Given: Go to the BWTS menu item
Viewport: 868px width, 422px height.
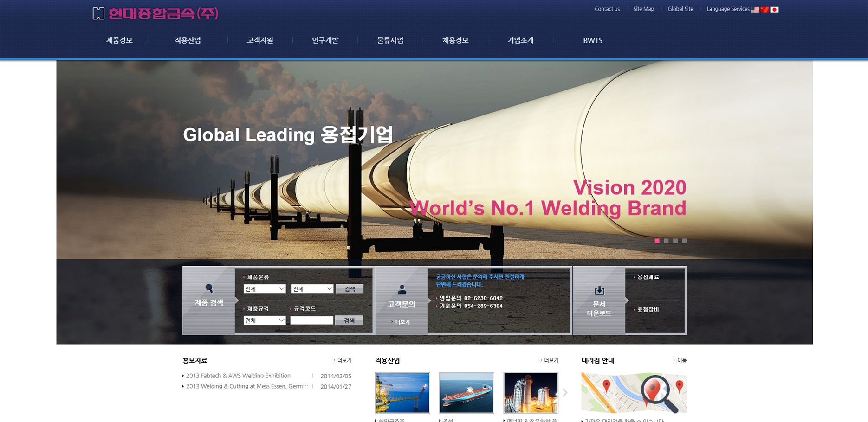Looking at the screenshot, I should pyautogui.click(x=593, y=40).
